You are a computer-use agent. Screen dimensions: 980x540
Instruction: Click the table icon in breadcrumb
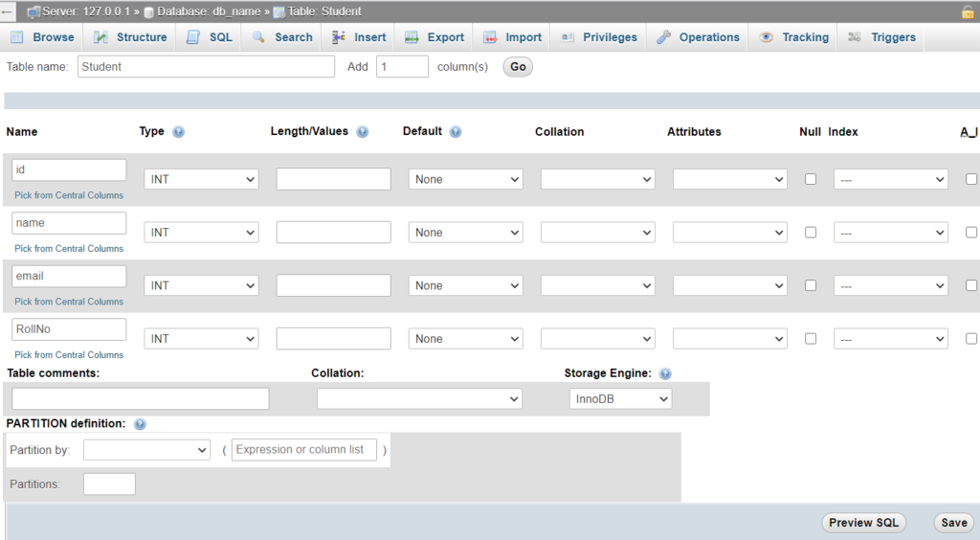(279, 12)
